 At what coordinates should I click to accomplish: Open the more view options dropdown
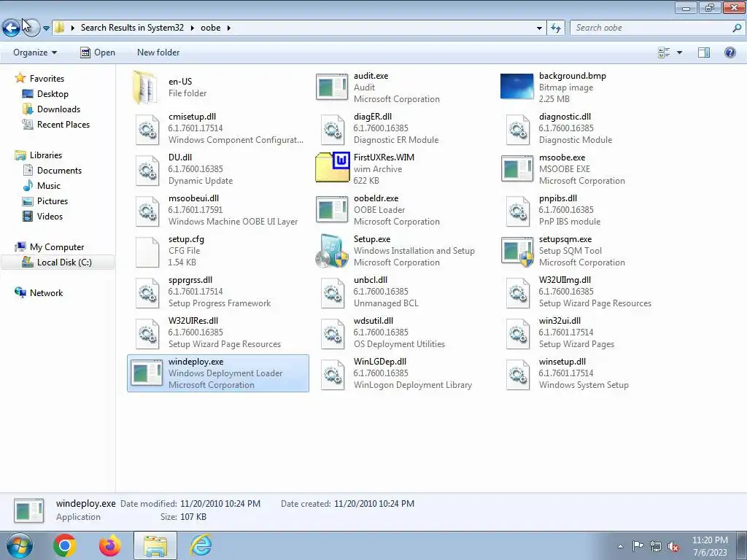[679, 52]
